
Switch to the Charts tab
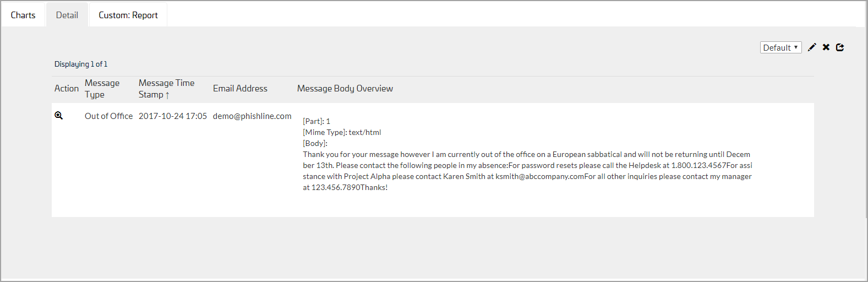pos(23,15)
